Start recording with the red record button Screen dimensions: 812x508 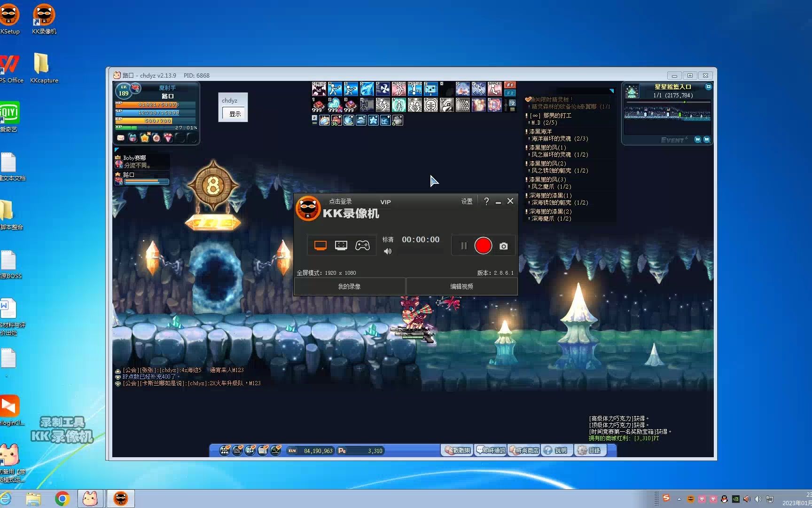[x=483, y=246]
